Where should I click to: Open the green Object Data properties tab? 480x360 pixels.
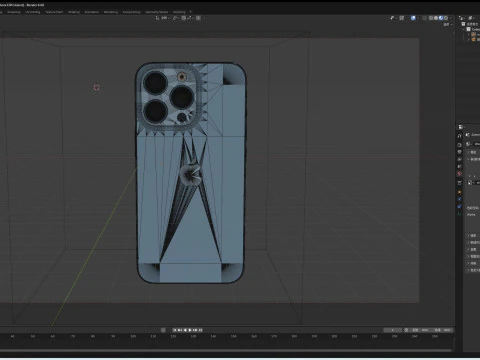[x=459, y=214]
